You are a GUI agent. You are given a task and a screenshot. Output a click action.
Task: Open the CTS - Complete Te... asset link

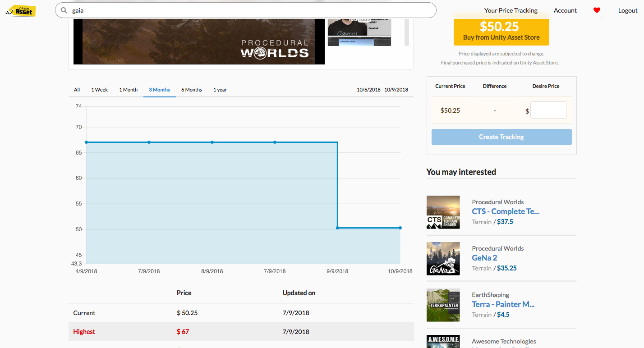(x=506, y=211)
